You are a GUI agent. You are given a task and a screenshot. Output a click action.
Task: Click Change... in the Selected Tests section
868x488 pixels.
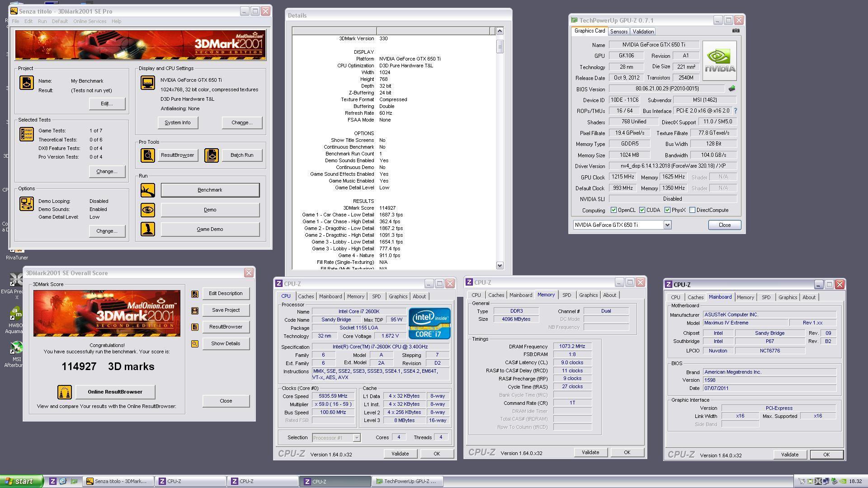[107, 171]
